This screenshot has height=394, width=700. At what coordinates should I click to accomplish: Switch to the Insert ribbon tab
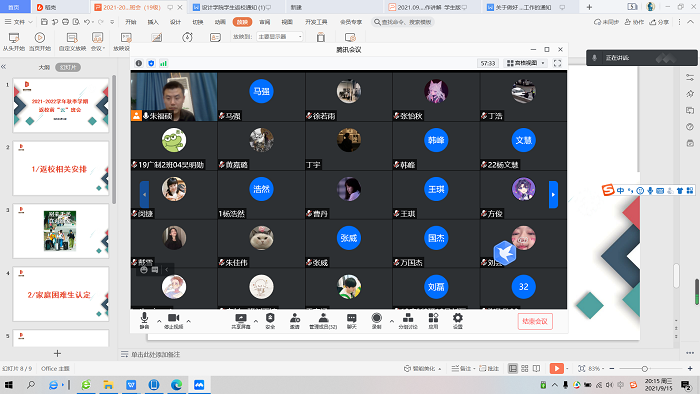pyautogui.click(x=153, y=22)
